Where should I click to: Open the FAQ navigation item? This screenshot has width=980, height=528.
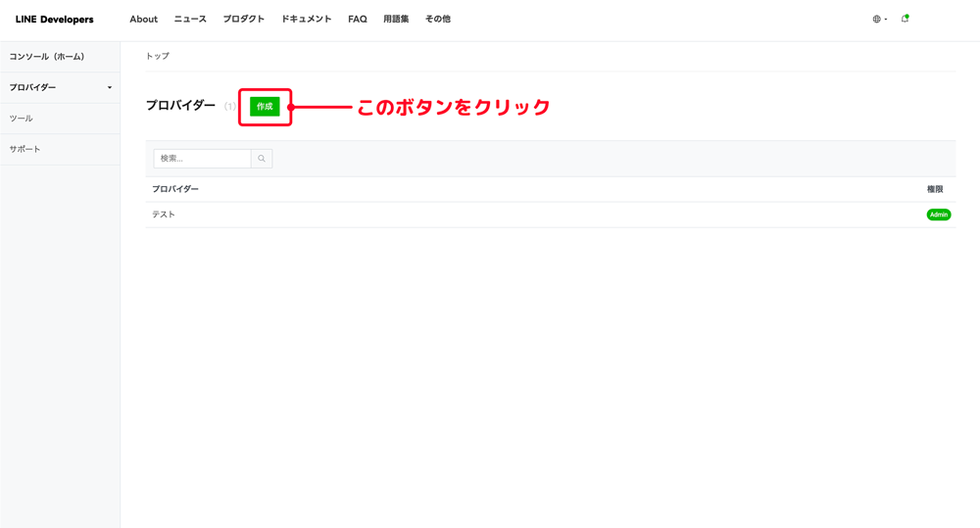(358, 20)
